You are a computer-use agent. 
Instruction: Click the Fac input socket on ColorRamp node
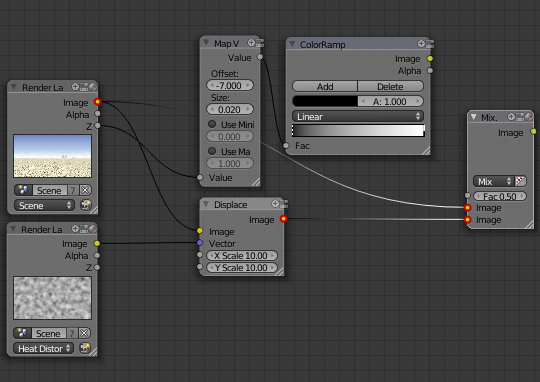pos(286,146)
